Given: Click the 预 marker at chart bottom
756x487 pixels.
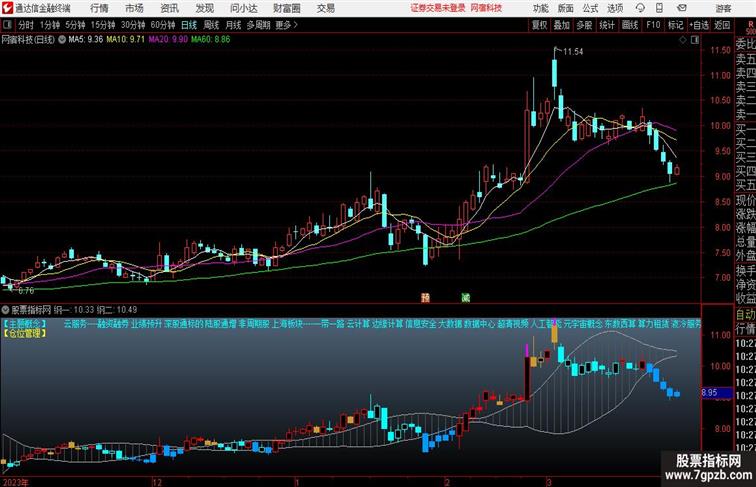Looking at the screenshot, I should click(425, 298).
